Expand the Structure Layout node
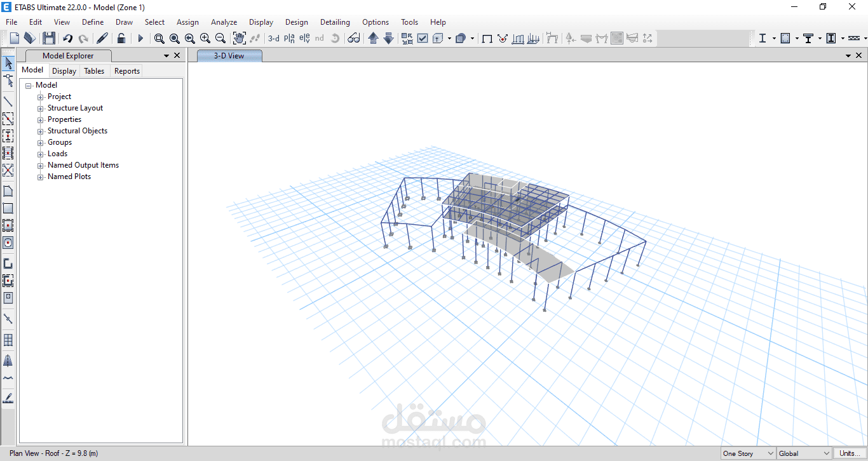 pos(41,109)
